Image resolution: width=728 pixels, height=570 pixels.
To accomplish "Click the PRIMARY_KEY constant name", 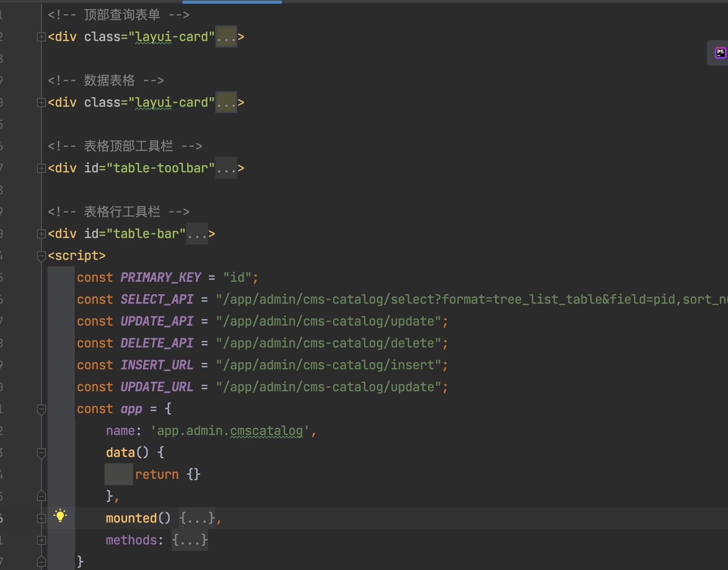I will click(161, 277).
